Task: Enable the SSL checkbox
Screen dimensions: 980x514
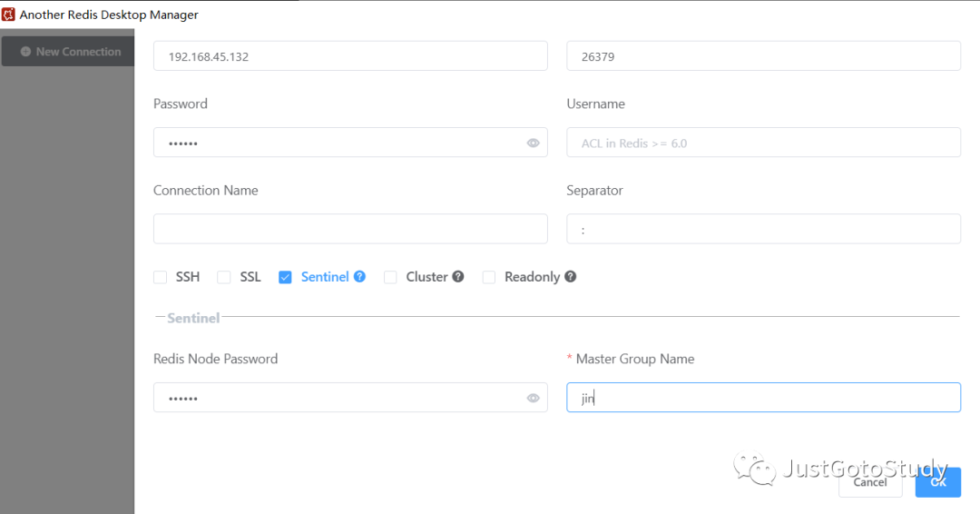Action: point(224,277)
